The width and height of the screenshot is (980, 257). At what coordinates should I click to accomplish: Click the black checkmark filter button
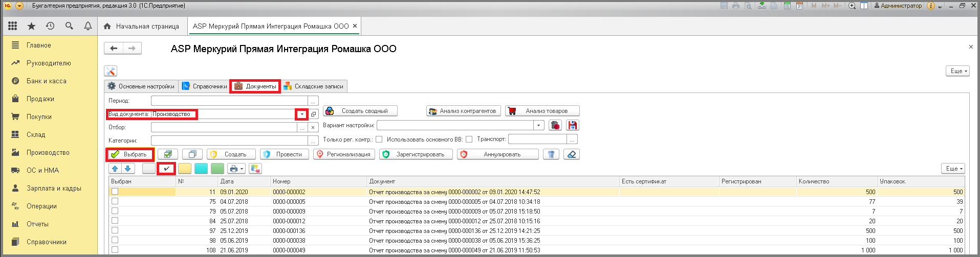point(166,169)
